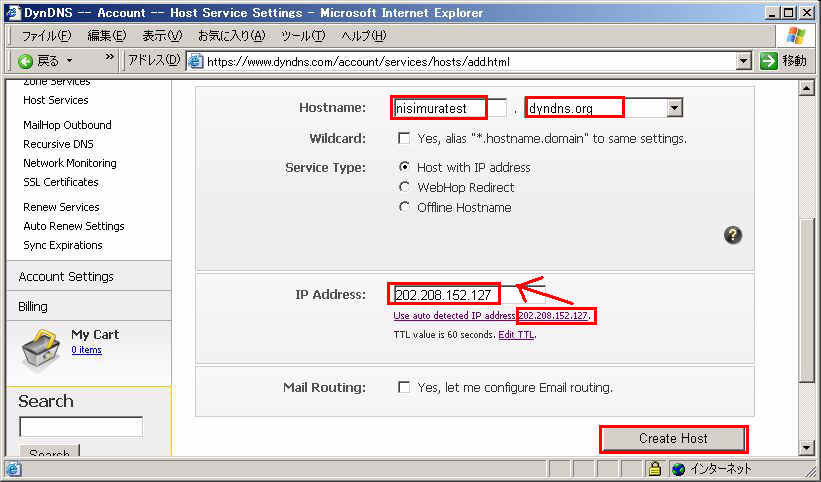Image resolution: width=821 pixels, height=482 pixels.
Task: Enable the Wildcard alias checkbox
Action: click(x=404, y=138)
